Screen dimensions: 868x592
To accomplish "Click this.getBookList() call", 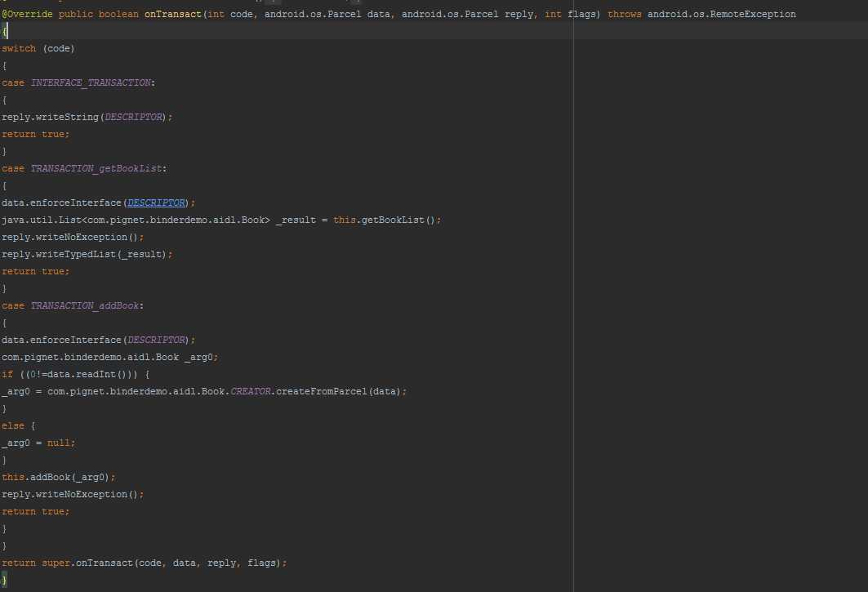I will tap(387, 220).
